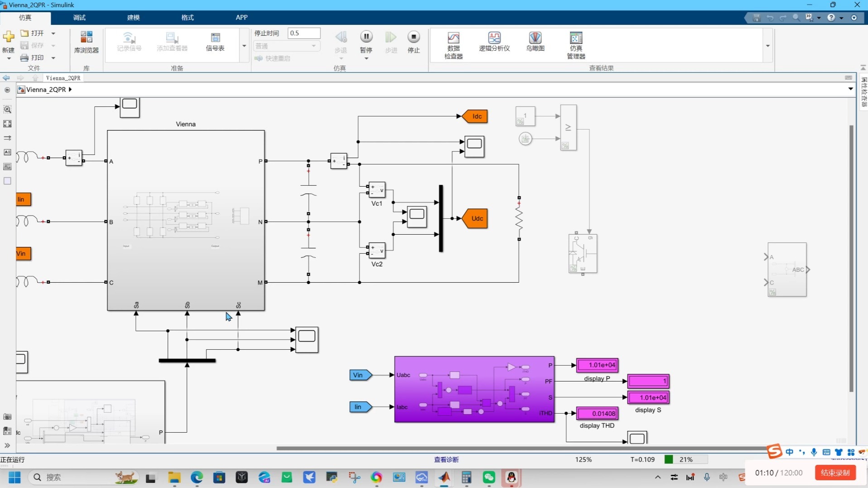Open the Library Browser (库浏览器)

86,42
